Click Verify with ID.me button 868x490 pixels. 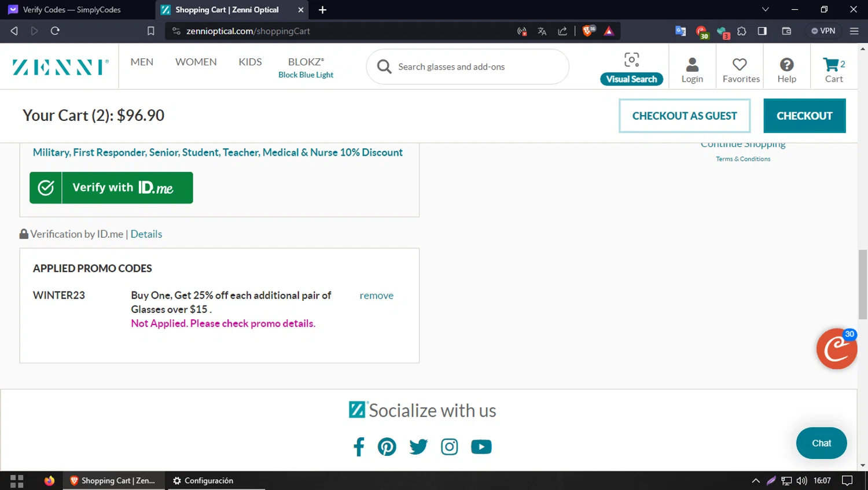click(111, 187)
